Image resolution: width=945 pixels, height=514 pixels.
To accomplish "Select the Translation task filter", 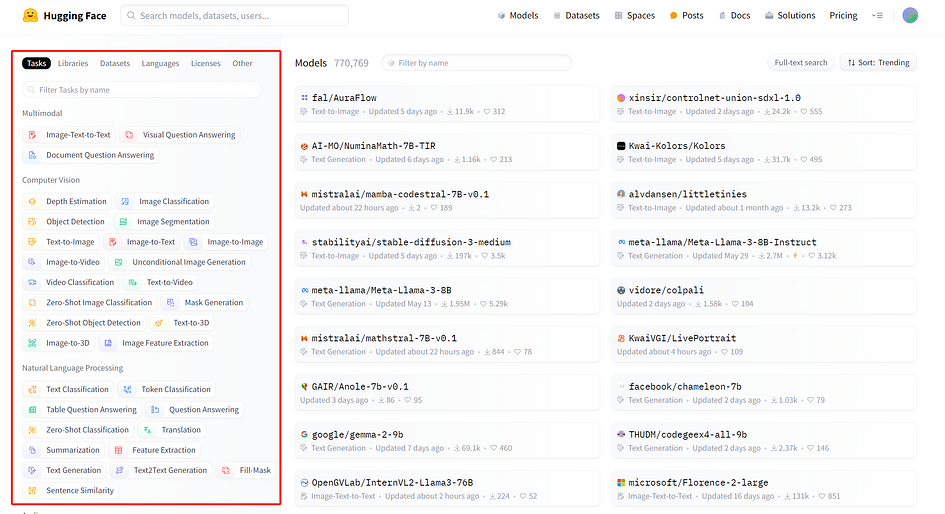I will (172, 430).
